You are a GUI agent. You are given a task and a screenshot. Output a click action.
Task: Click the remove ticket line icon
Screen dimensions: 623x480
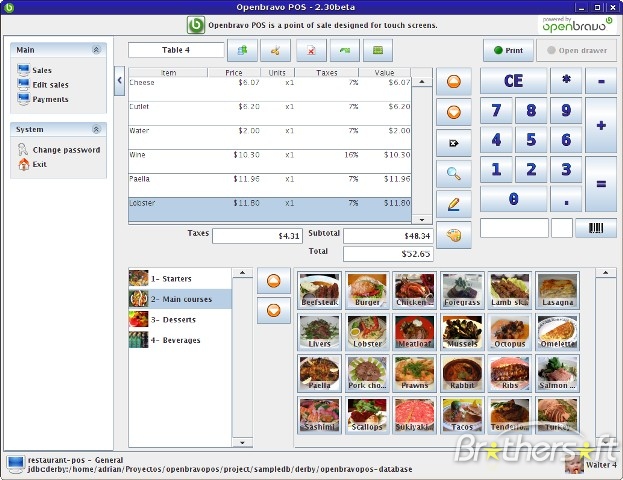tap(454, 143)
